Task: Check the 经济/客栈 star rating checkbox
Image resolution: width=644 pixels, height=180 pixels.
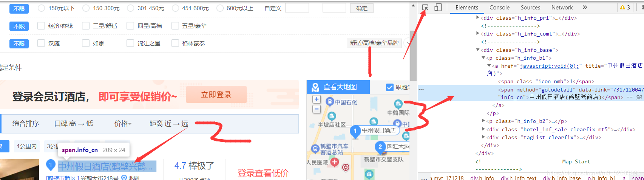Action: click(41, 26)
